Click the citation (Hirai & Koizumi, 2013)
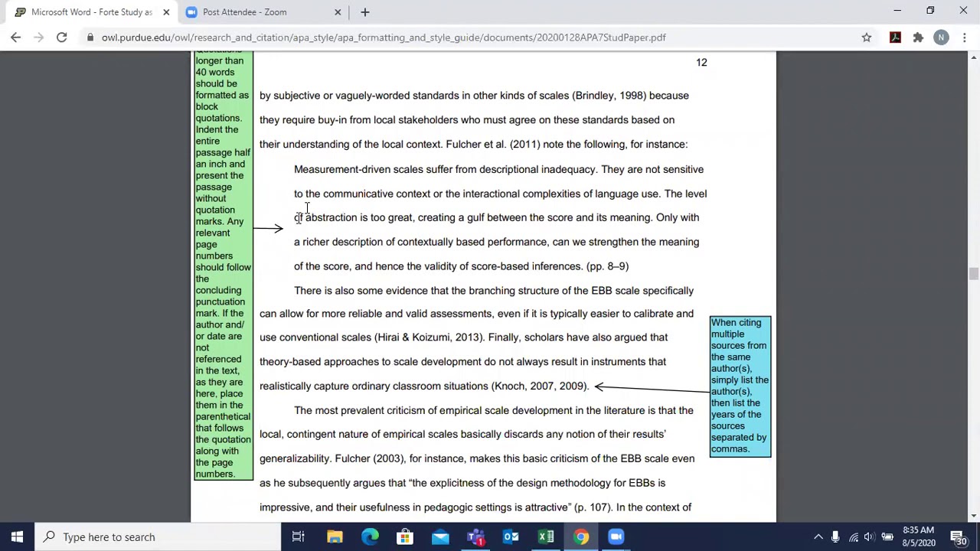The width and height of the screenshot is (980, 551). pyautogui.click(x=429, y=337)
